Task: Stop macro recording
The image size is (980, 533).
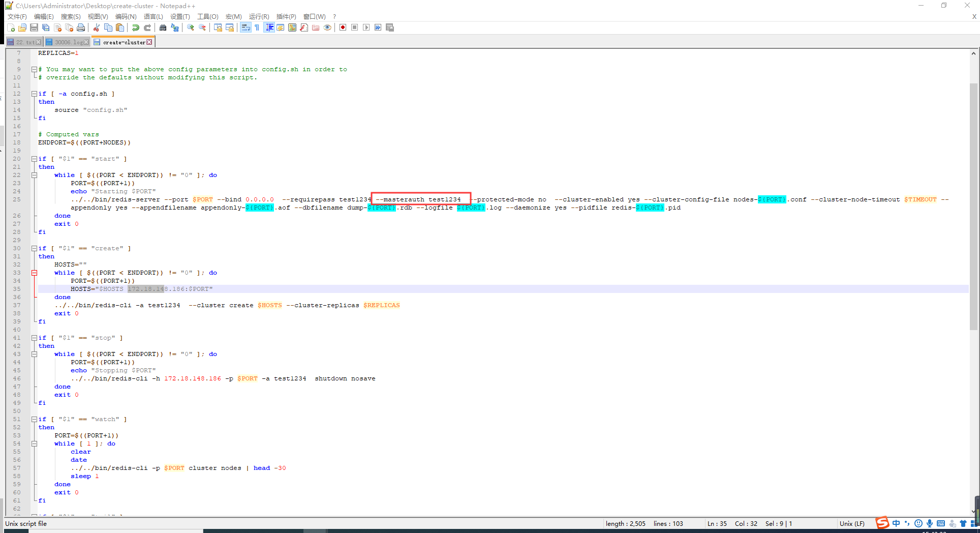Action: pyautogui.click(x=355, y=27)
